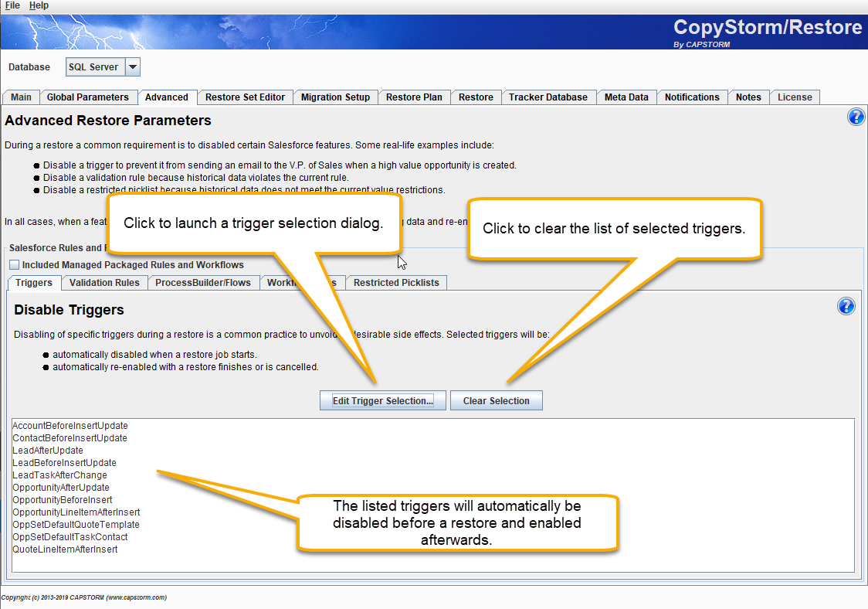Open the Meta Data tab
Image resolution: width=868 pixels, height=609 pixels.
pos(626,97)
